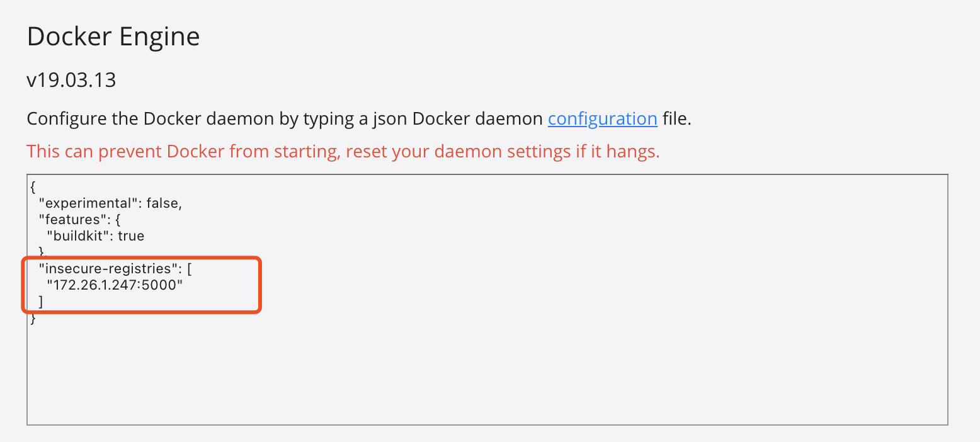Viewport: 980px width, 442px height.
Task: Click the opening brace after "features"
Action: pyautogui.click(x=118, y=220)
